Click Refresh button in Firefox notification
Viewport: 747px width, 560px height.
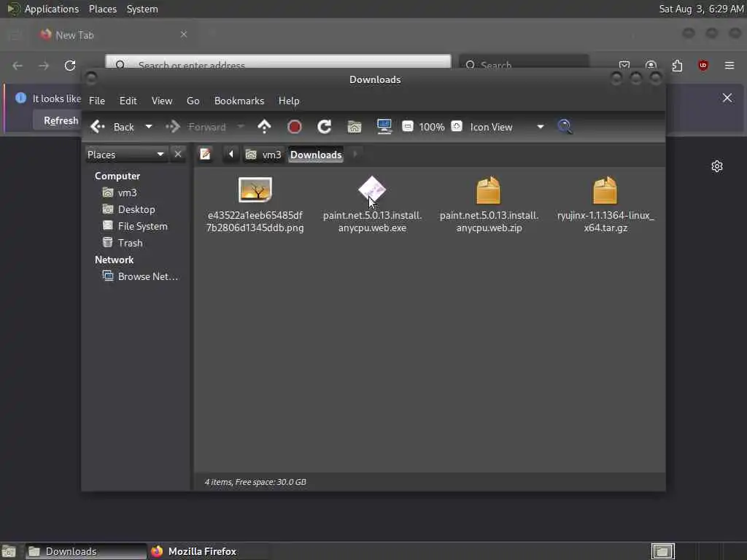(58, 120)
